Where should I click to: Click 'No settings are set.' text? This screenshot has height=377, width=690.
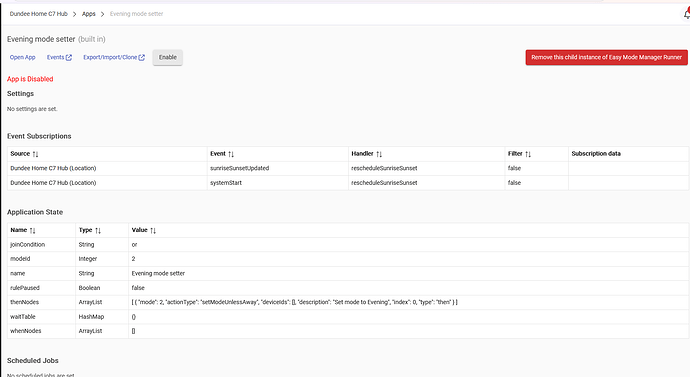pyautogui.click(x=32, y=109)
